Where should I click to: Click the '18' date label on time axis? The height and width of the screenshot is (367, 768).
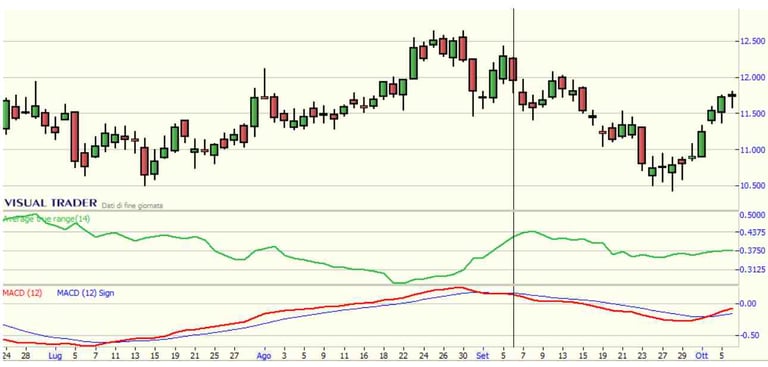pos(383,356)
